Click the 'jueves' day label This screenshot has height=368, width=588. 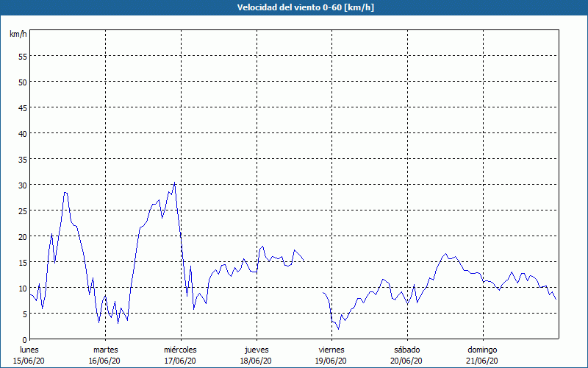point(257,350)
